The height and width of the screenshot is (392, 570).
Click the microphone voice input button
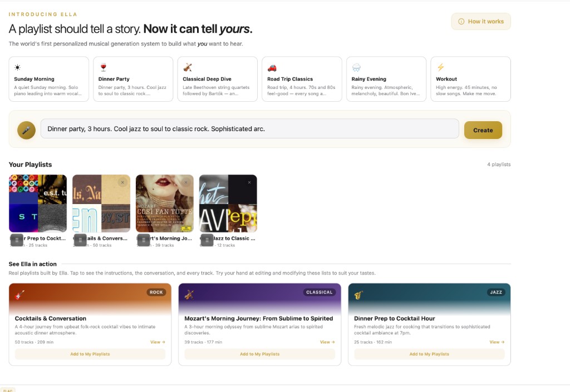point(26,130)
